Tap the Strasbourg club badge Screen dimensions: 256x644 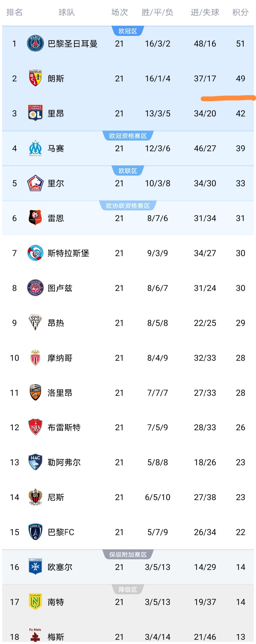pos(35,253)
